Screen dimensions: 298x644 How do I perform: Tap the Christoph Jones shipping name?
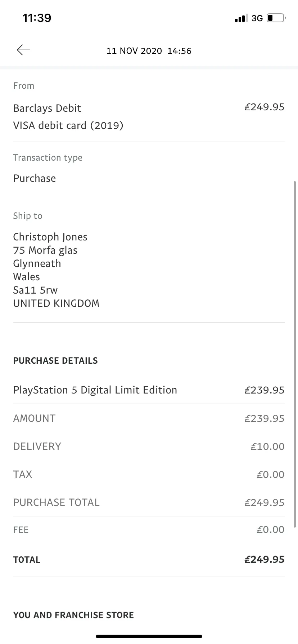50,237
